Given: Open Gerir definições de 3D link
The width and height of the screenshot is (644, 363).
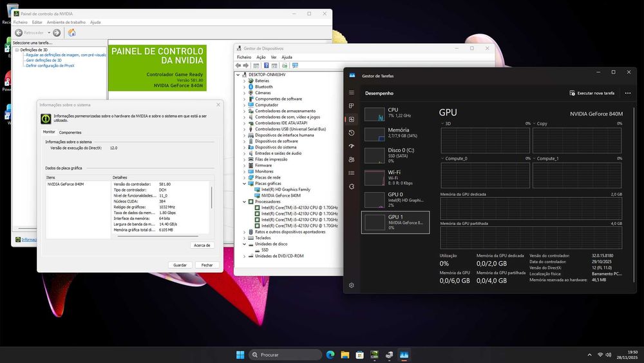Looking at the screenshot, I should [44, 61].
